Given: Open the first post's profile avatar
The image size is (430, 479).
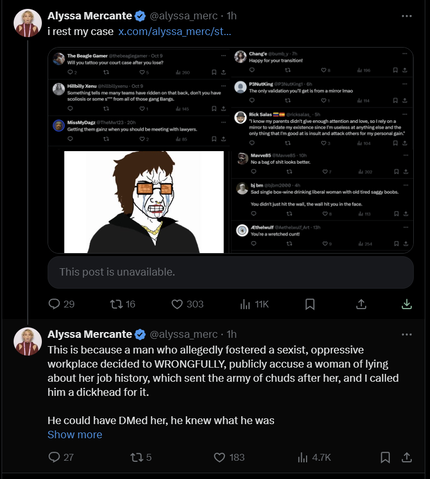Looking at the screenshot, I should click(28, 23).
